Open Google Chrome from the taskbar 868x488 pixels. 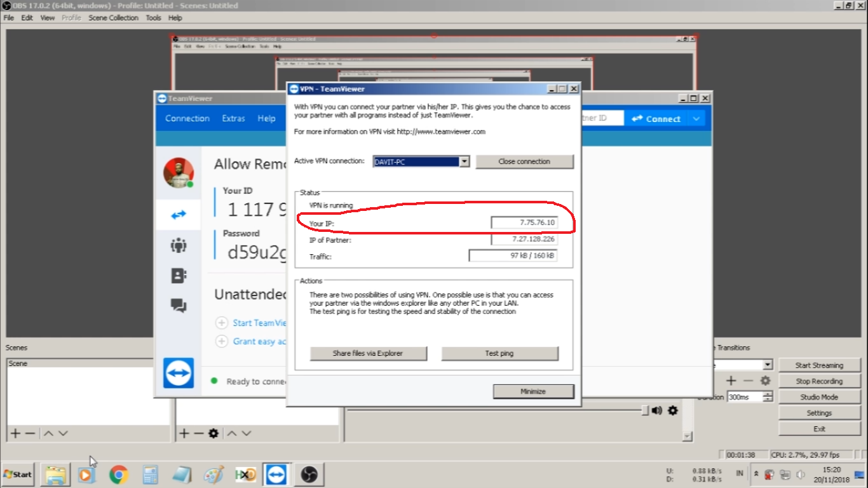[118, 475]
